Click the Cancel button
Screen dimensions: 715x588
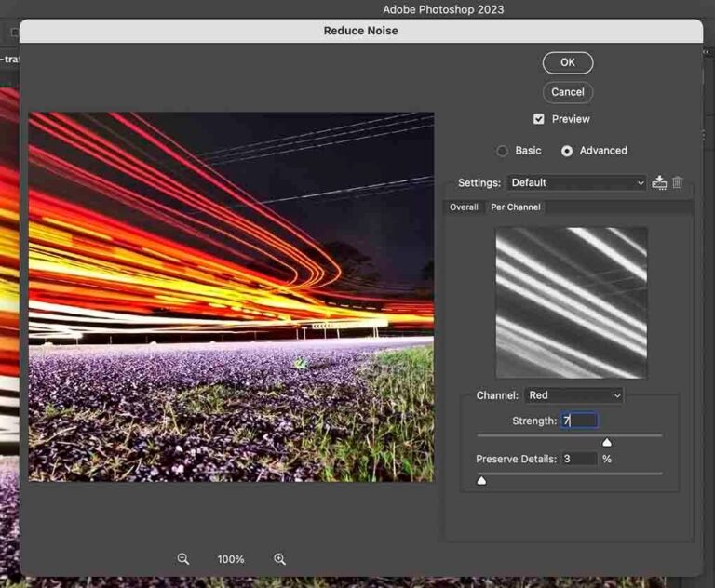point(568,92)
